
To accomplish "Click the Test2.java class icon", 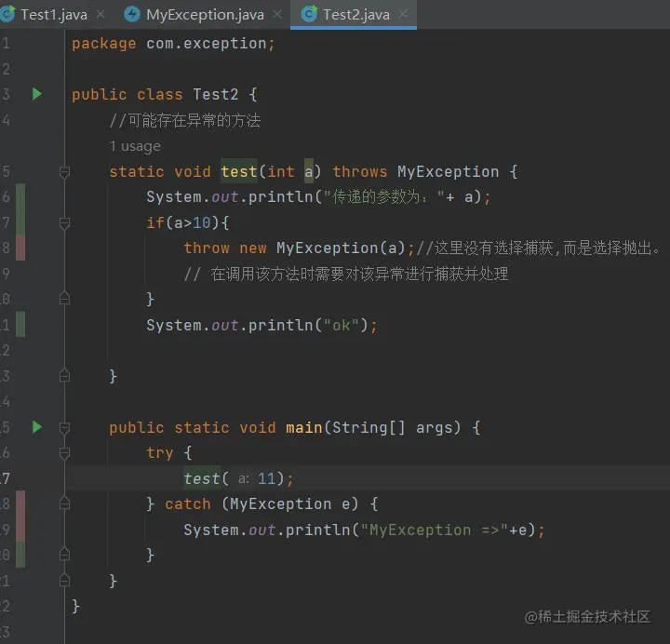I will [309, 14].
